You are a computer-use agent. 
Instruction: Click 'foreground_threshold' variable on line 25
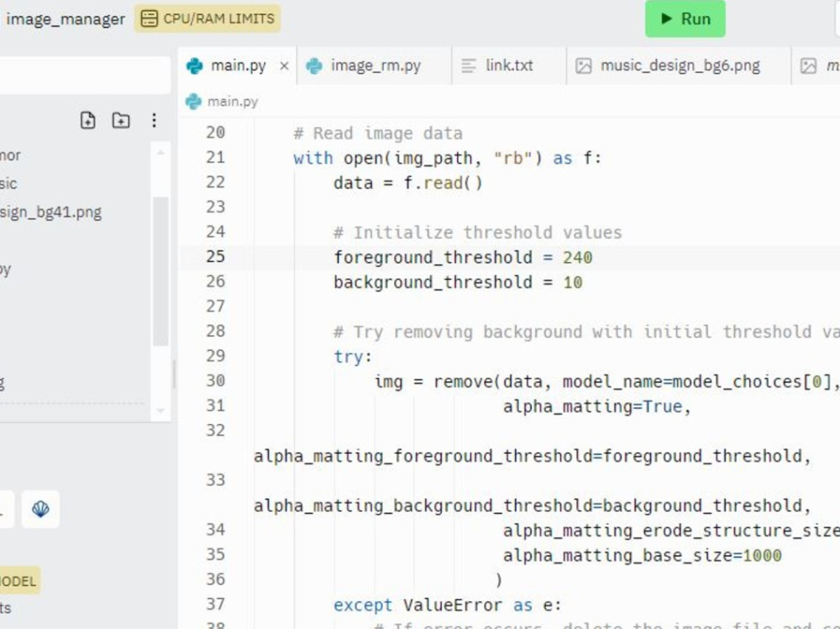pos(433,258)
